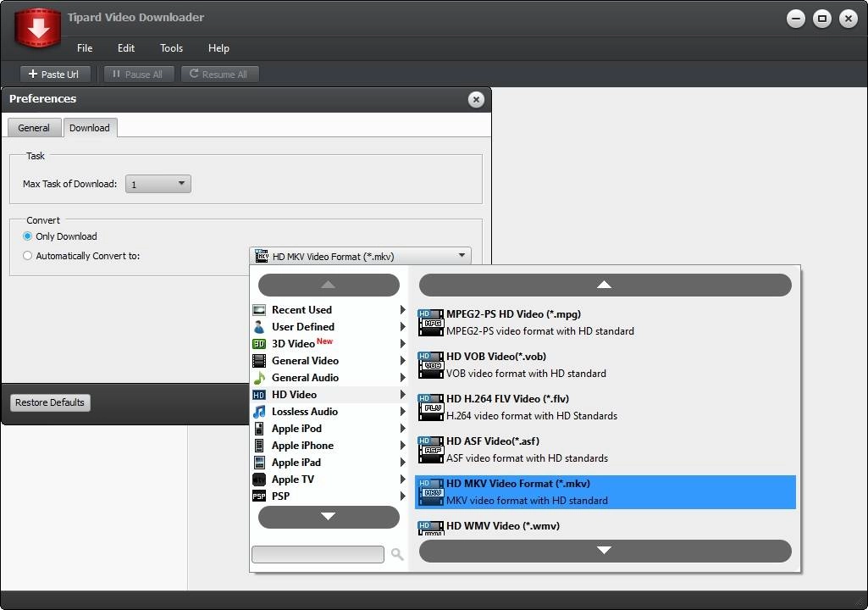868x610 pixels.
Task: Choose HD H.264 FLV Video (*.flv) entry
Action: pyautogui.click(x=605, y=408)
